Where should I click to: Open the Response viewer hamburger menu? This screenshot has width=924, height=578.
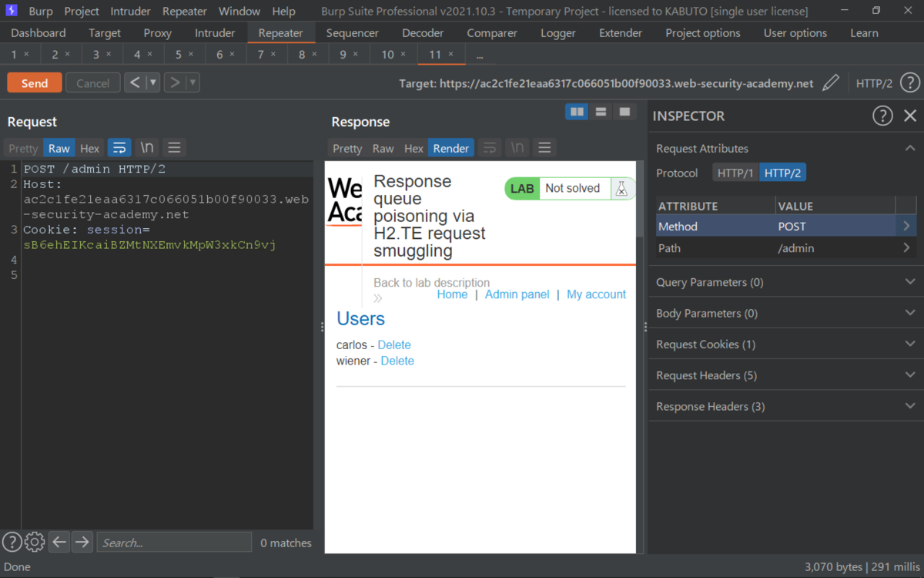(x=544, y=148)
